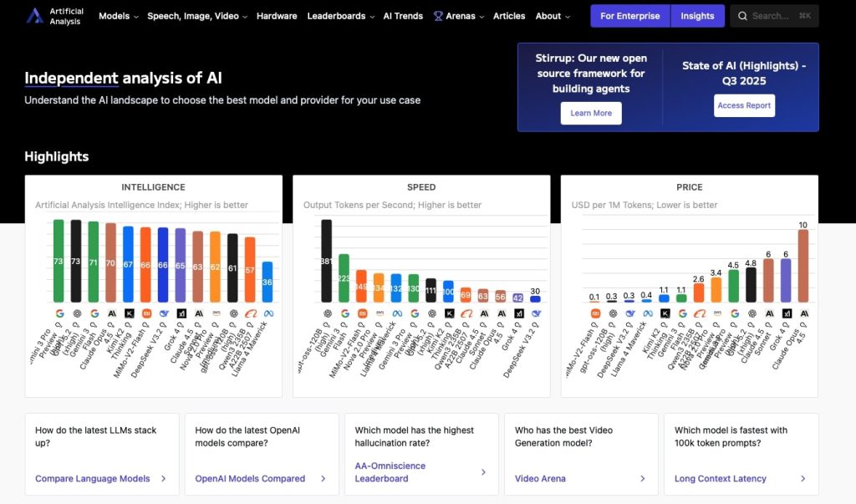Open the Speech, Image, Video dropdown

[x=196, y=16]
